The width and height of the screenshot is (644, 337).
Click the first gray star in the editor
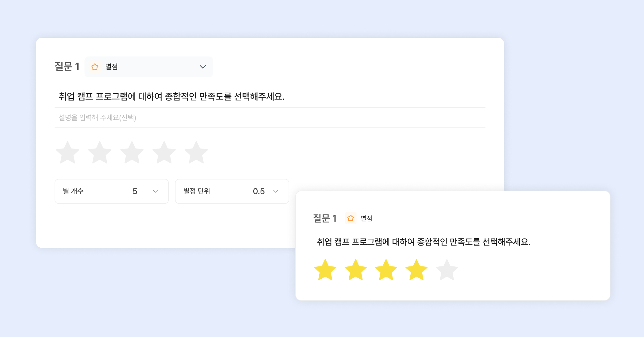(x=67, y=153)
